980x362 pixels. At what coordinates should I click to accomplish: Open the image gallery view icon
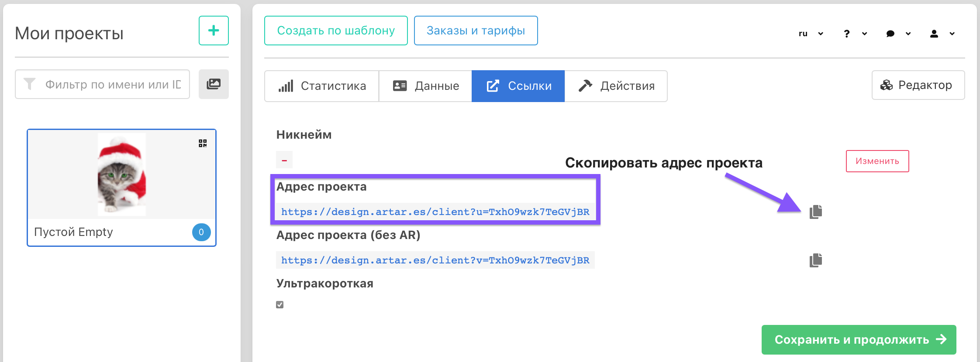(x=214, y=84)
